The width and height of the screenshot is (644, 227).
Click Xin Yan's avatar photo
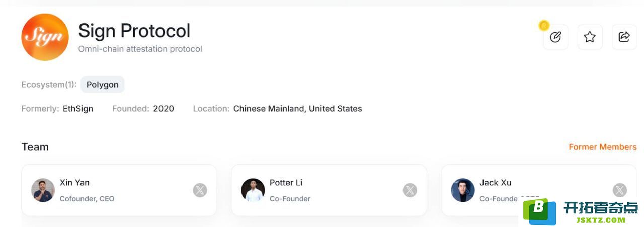(43, 190)
